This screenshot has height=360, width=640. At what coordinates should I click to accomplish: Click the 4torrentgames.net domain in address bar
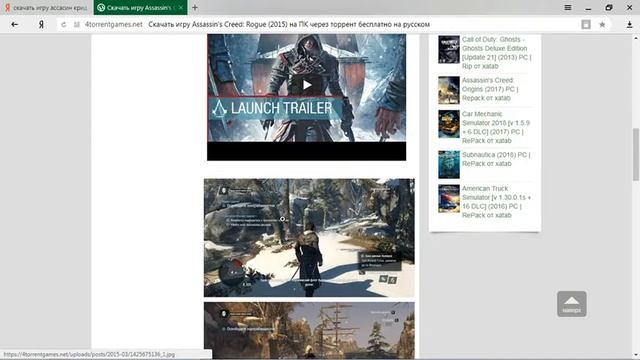click(x=113, y=24)
